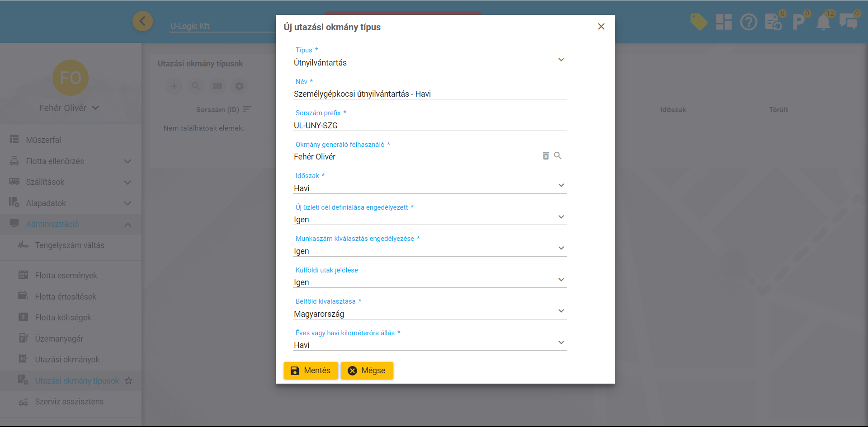
Task: Close the Új utazási okmány típus dialog
Action: pyautogui.click(x=601, y=27)
